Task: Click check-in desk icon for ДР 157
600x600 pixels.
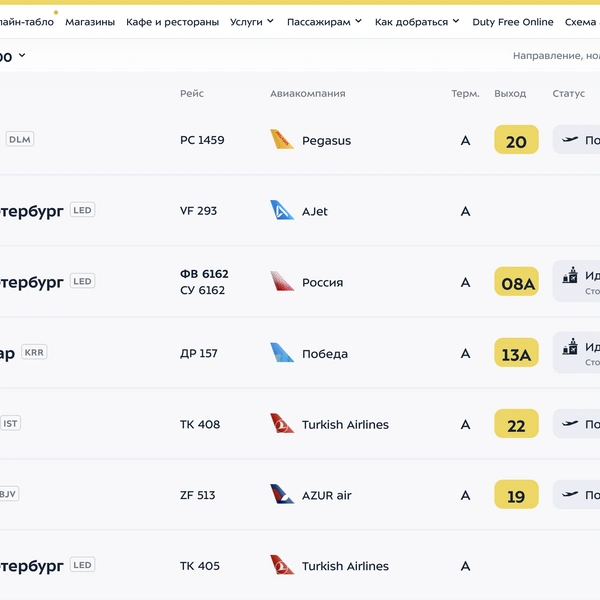Action: pos(570,346)
